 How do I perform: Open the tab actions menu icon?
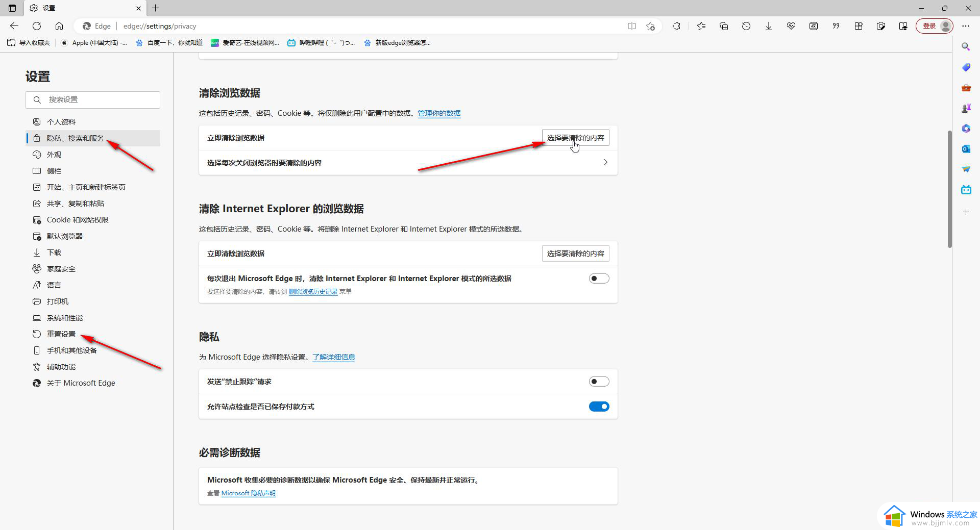[12, 8]
